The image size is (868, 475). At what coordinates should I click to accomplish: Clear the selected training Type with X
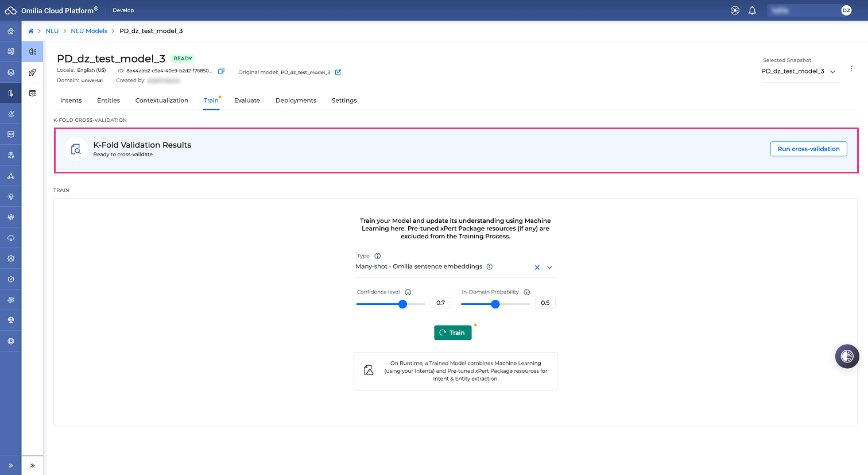point(537,268)
